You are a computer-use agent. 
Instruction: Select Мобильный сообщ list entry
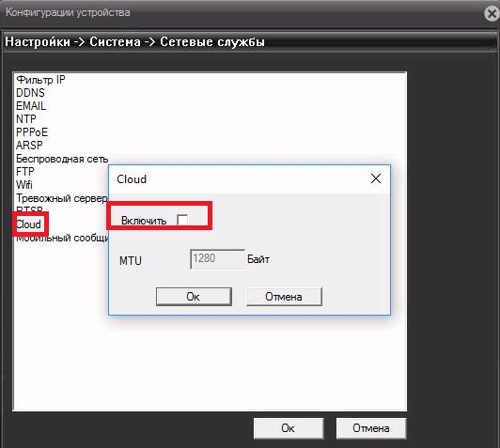pos(62,238)
